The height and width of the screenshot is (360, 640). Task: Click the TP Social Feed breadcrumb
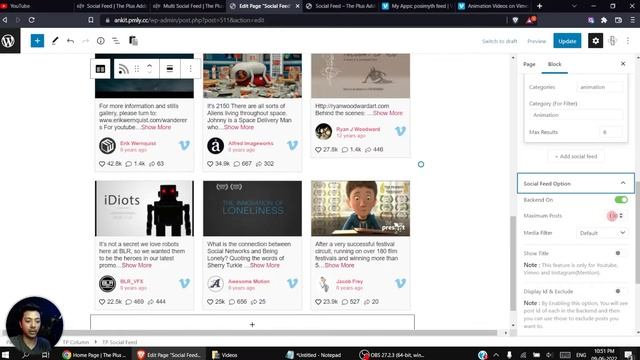click(x=119, y=342)
